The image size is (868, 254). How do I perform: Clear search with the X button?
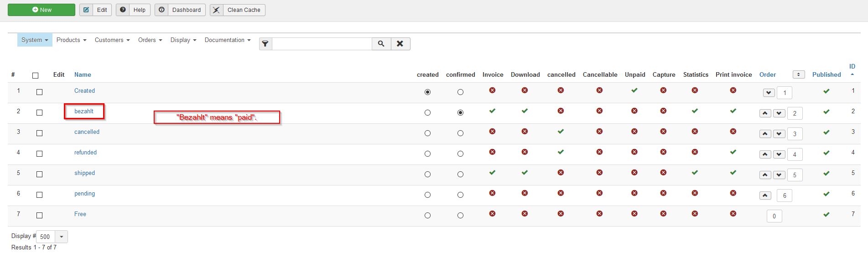pyautogui.click(x=400, y=44)
